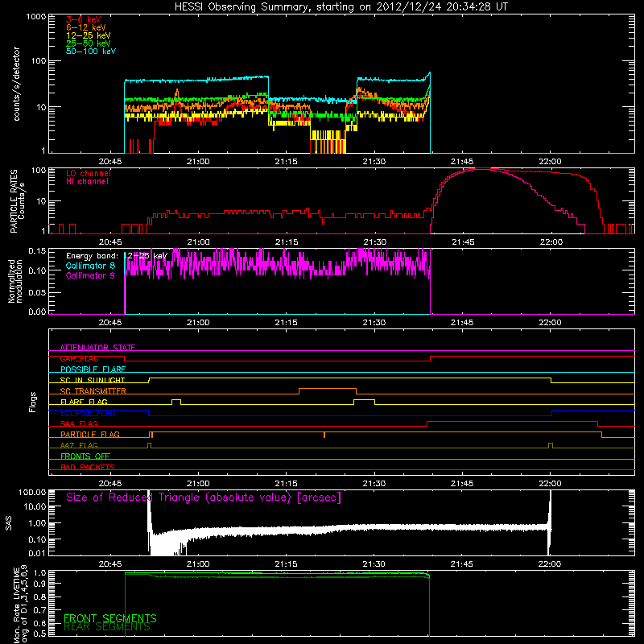This screenshot has height=644, width=644.
Task: Click the REAR SEGMENTS legend label
Action: (107, 627)
